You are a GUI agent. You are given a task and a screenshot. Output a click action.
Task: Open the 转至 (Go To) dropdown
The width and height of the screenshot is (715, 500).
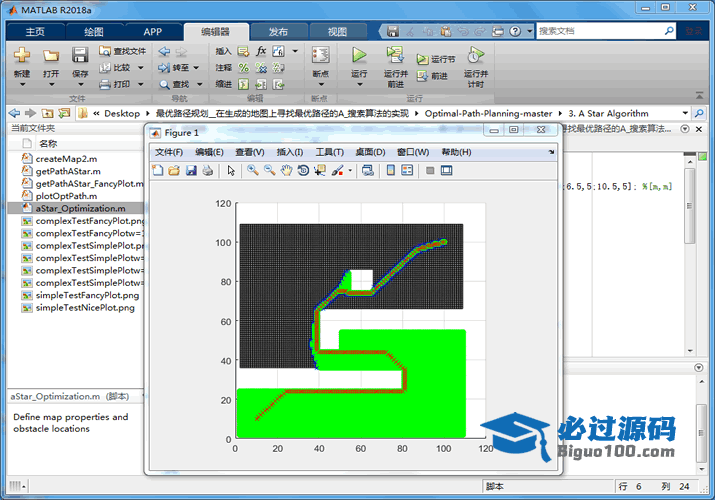179,68
